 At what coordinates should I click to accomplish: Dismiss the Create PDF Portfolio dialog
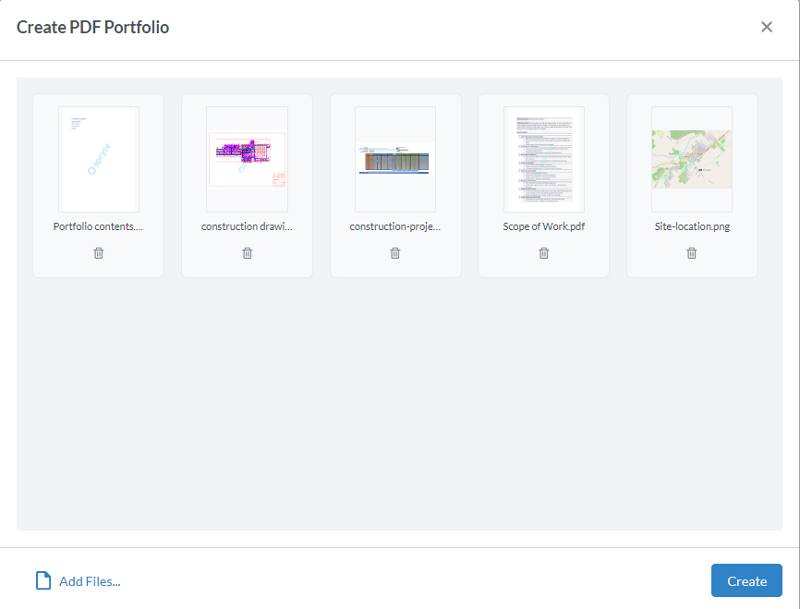pyautogui.click(x=767, y=27)
